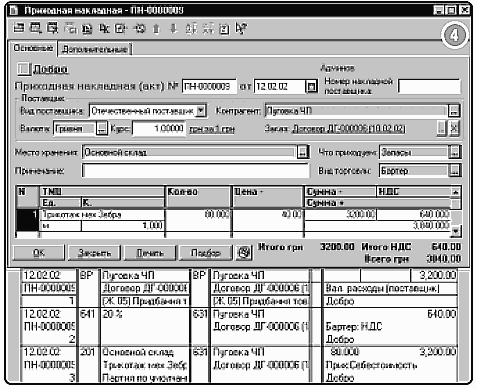Click the Дт/Кт postings toolbar icon
Viewport: 477px width, 390px height.
tap(104, 29)
